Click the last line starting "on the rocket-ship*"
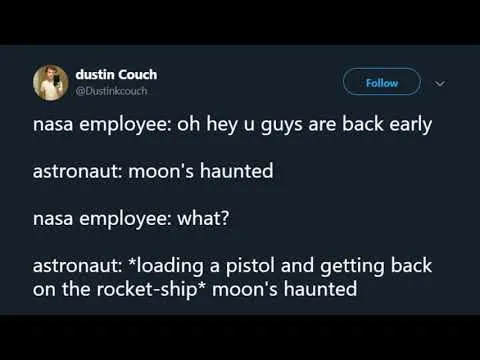This screenshot has height=360, width=480. click(x=195, y=289)
